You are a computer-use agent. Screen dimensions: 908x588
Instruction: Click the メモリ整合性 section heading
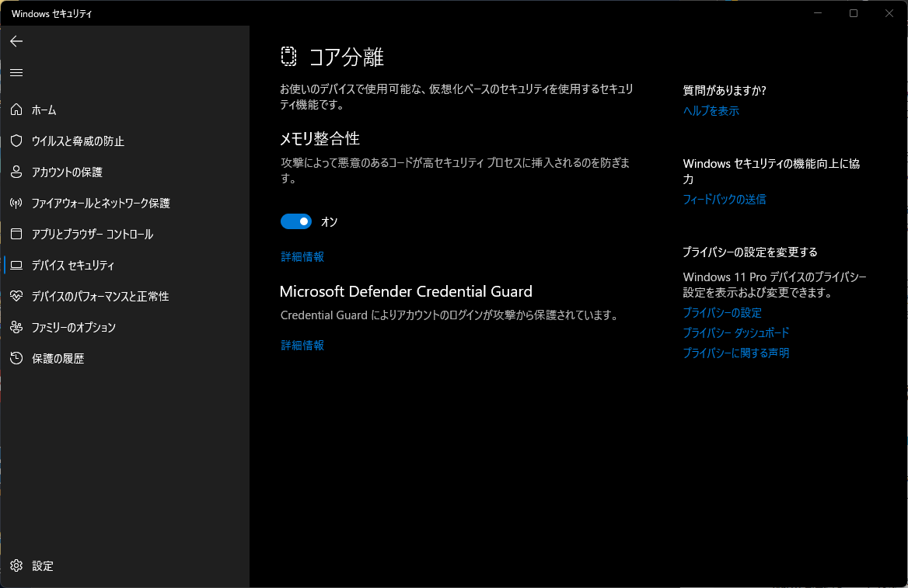(x=320, y=138)
